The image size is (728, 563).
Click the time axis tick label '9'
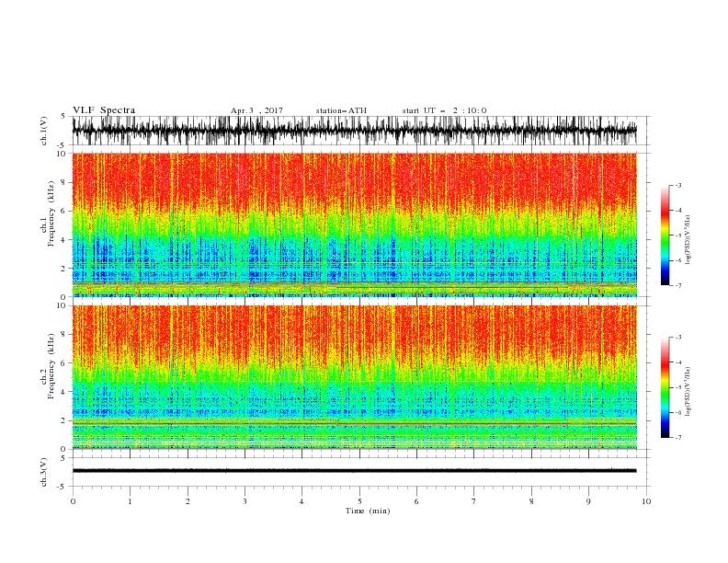pos(588,501)
